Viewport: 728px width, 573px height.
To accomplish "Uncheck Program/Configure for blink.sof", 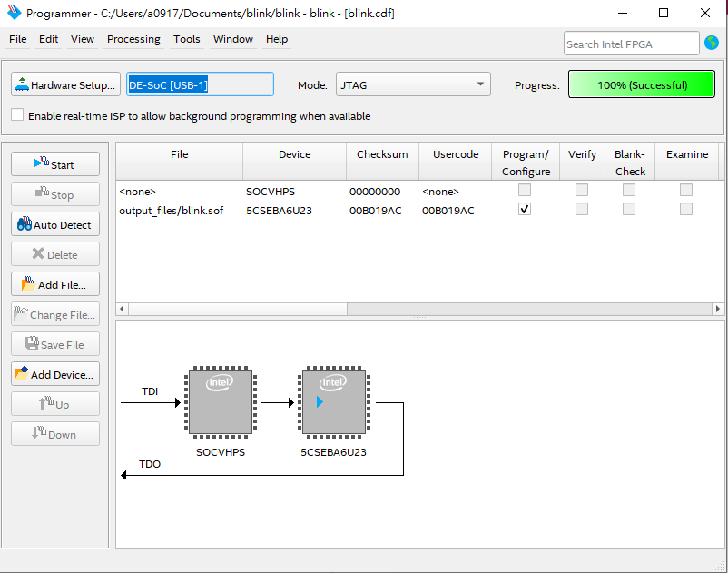I will [525, 210].
